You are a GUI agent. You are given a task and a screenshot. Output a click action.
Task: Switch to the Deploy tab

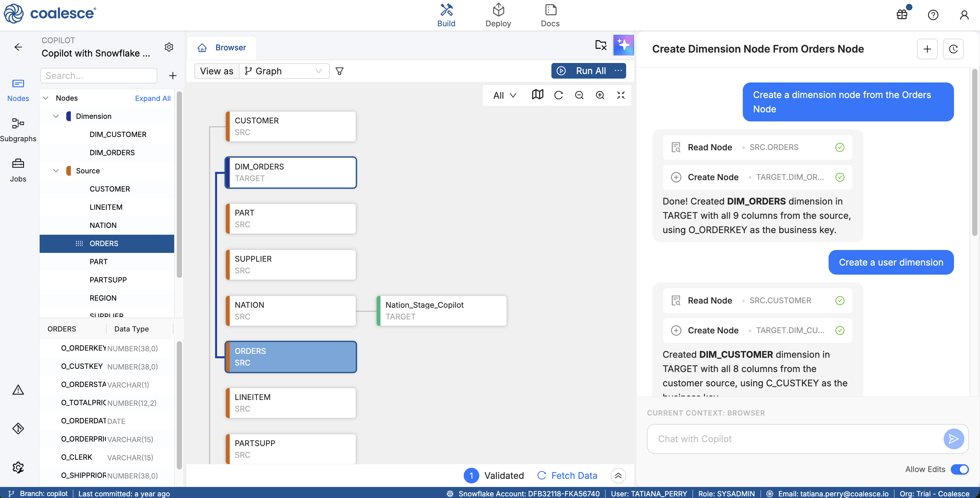coord(497,15)
